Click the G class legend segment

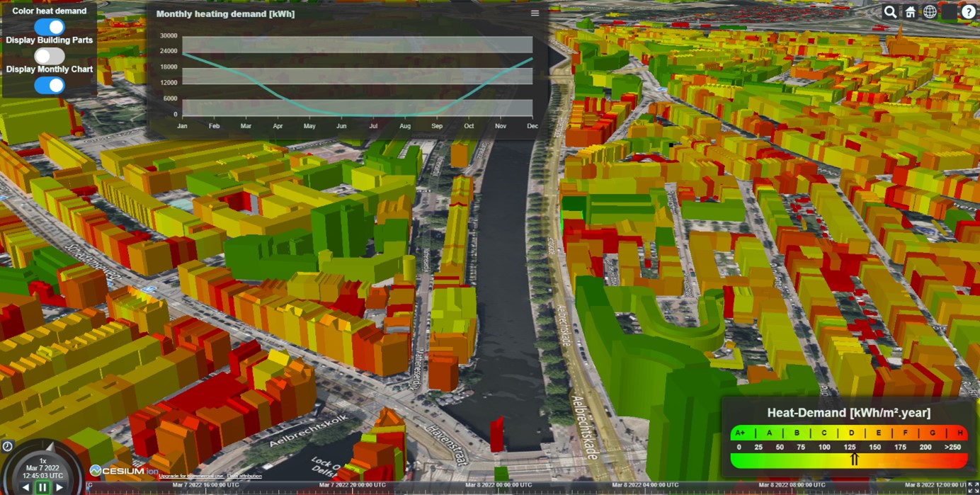click(933, 433)
